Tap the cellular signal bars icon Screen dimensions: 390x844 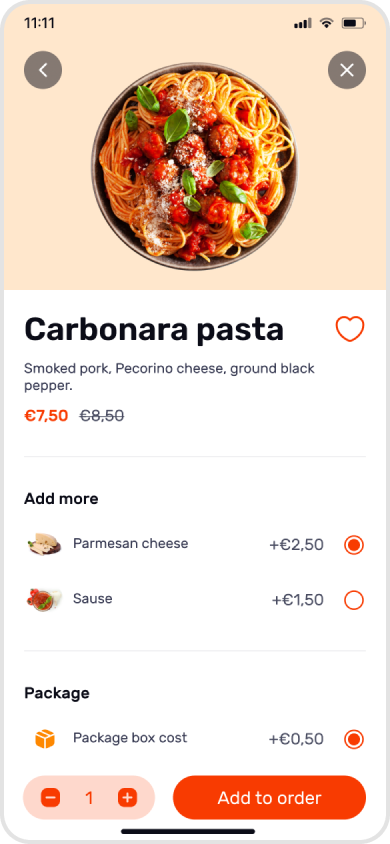click(x=303, y=23)
